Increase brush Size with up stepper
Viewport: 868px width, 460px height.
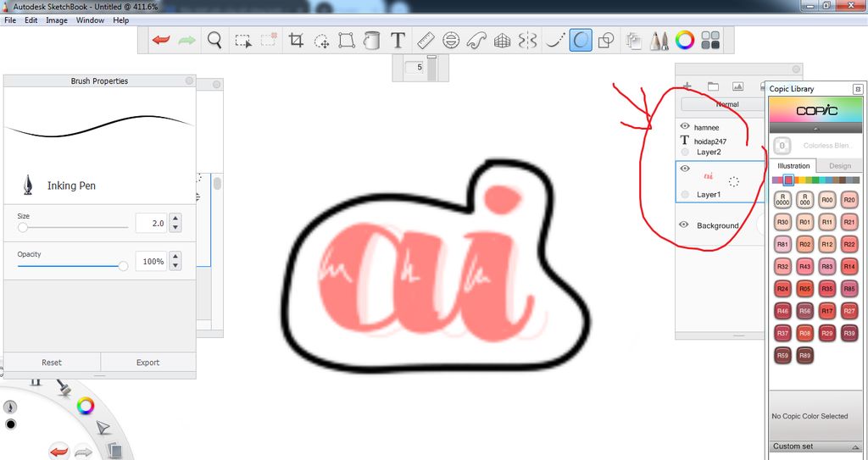coord(175,219)
